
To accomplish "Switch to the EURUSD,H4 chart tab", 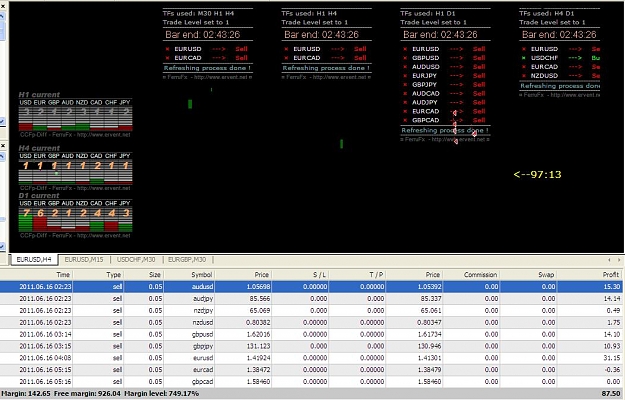I will pos(34,260).
